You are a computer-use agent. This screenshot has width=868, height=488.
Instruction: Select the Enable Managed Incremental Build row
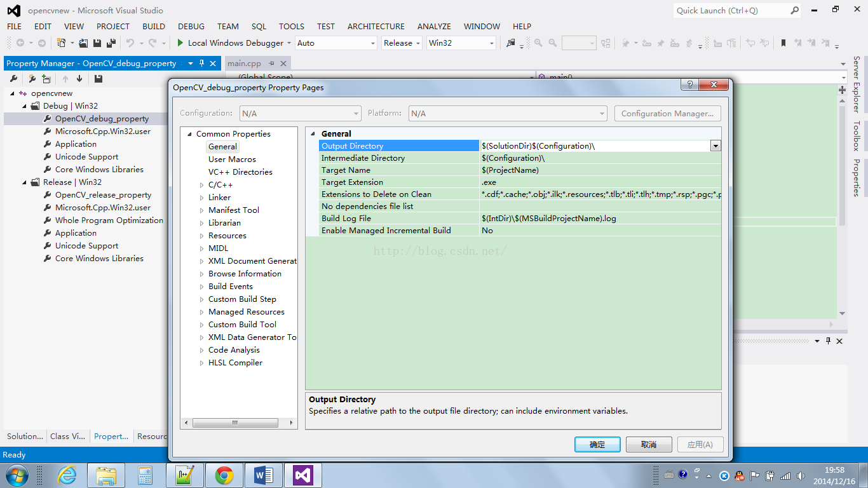tap(520, 231)
